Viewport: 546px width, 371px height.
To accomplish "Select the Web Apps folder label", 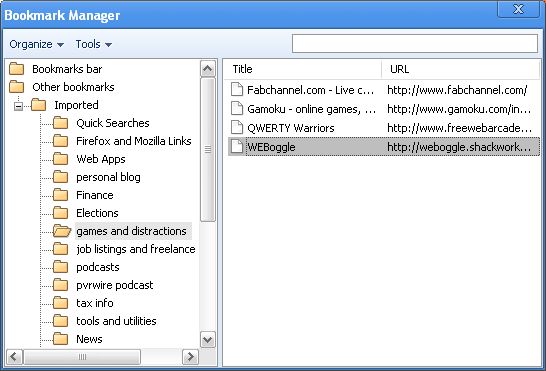I will 101,159.
